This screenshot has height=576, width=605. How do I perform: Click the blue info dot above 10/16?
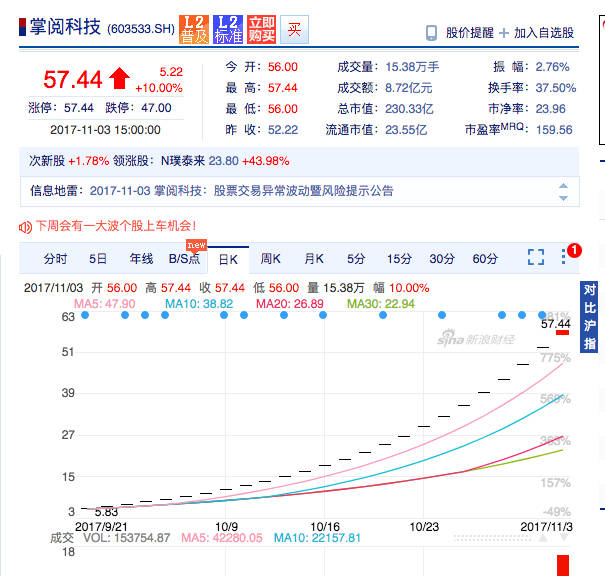(x=323, y=315)
